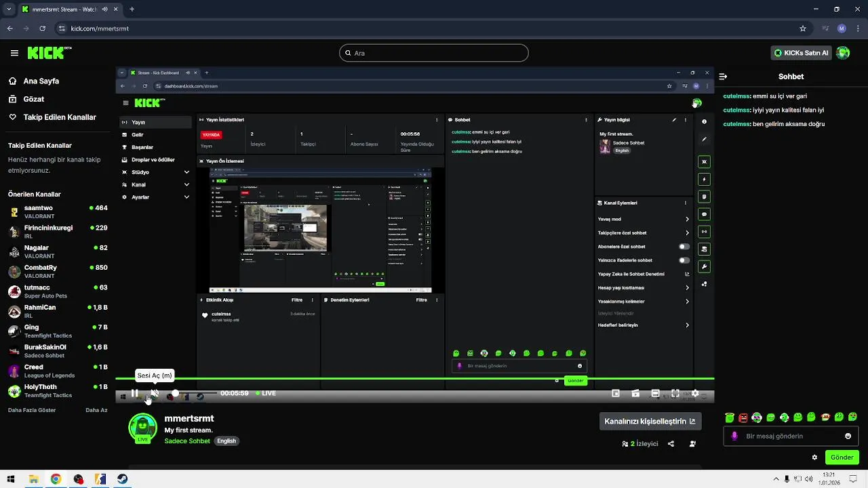Send chat message with Gönder button
868x488 pixels.
(842, 457)
